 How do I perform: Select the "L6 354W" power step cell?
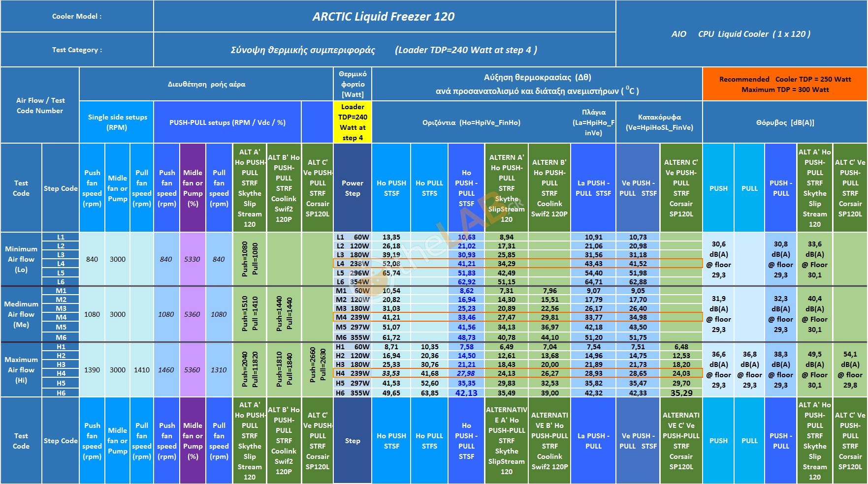pos(353,282)
